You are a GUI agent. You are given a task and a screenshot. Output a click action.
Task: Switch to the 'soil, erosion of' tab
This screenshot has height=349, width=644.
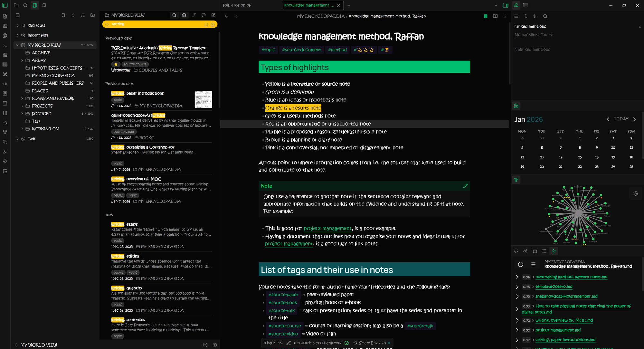(x=237, y=5)
